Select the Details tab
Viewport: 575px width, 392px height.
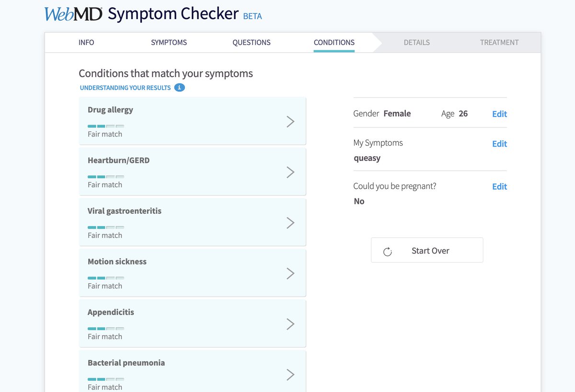416,42
